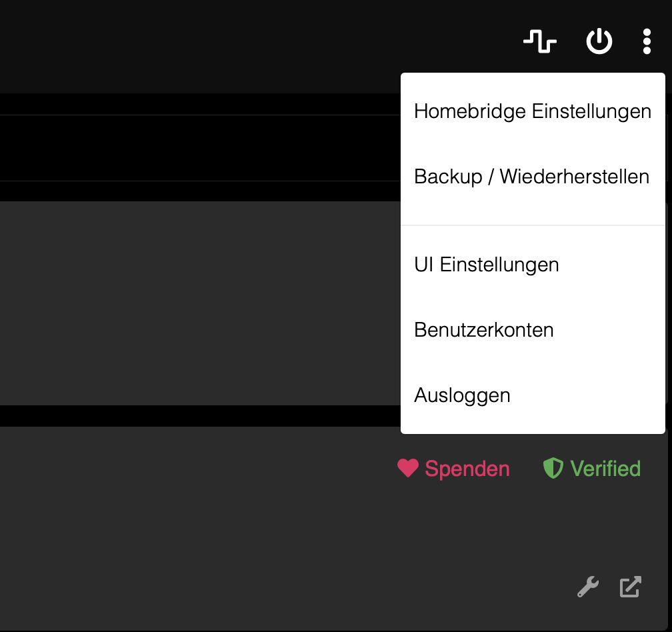Screen dimensions: 672x632
Task: Toggle the three-dot overflow menu
Action: point(646,42)
